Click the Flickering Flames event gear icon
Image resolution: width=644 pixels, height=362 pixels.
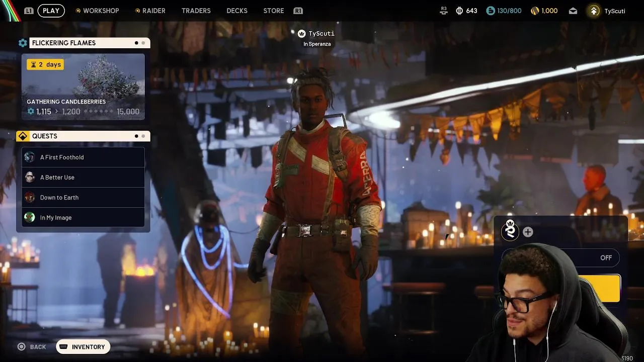[x=23, y=43]
